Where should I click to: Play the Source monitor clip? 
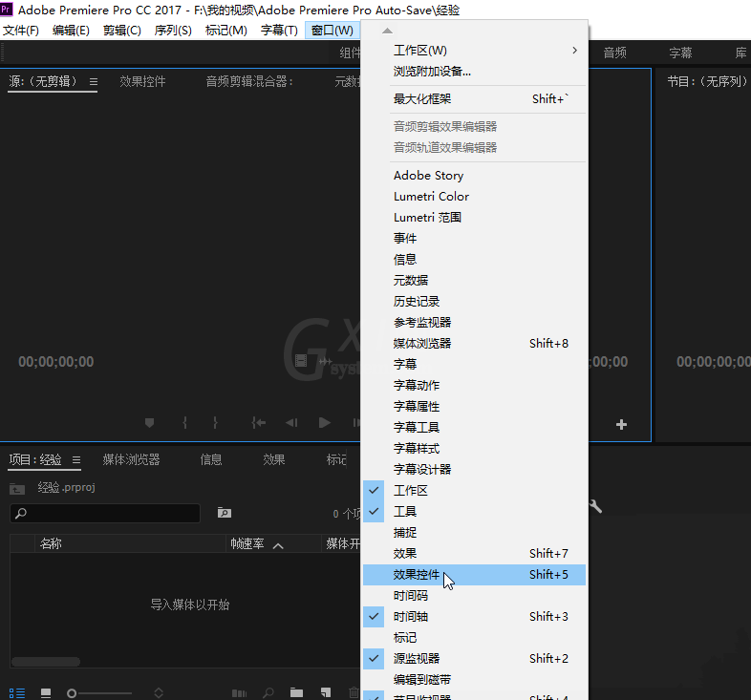coord(324,423)
